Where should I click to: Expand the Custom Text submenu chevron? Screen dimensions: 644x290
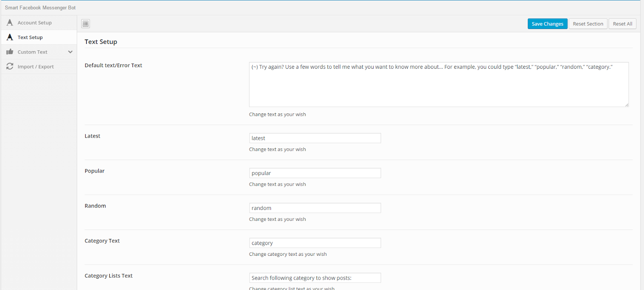[x=70, y=52]
